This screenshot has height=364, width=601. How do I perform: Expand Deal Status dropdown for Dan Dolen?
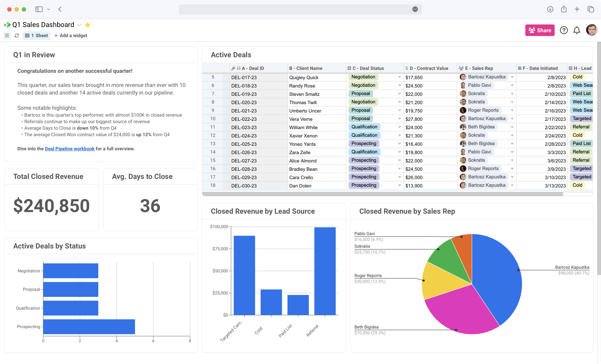(399, 185)
